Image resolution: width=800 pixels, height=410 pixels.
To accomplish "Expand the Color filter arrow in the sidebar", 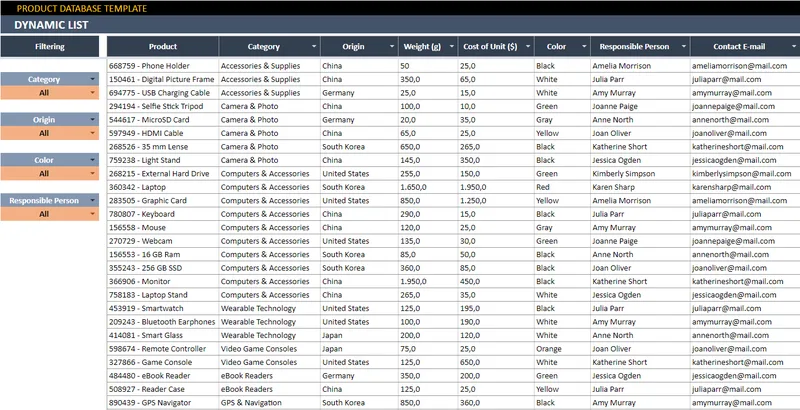I will click(x=92, y=160).
